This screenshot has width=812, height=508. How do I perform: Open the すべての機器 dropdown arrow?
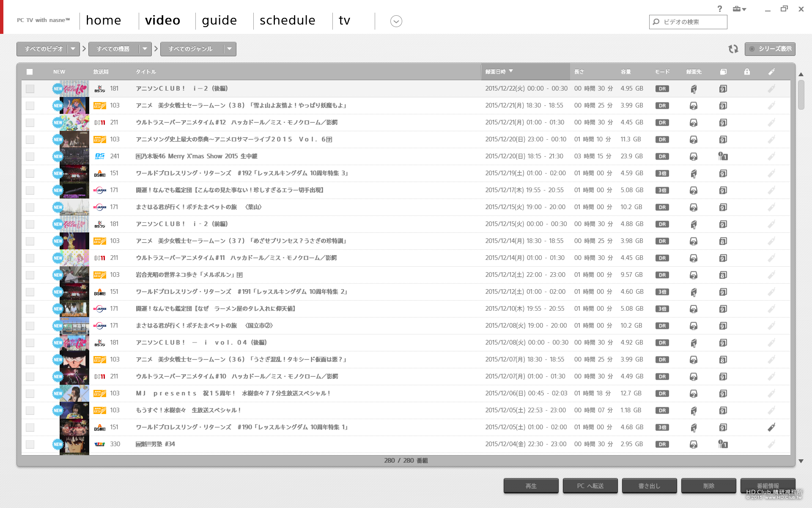point(145,49)
